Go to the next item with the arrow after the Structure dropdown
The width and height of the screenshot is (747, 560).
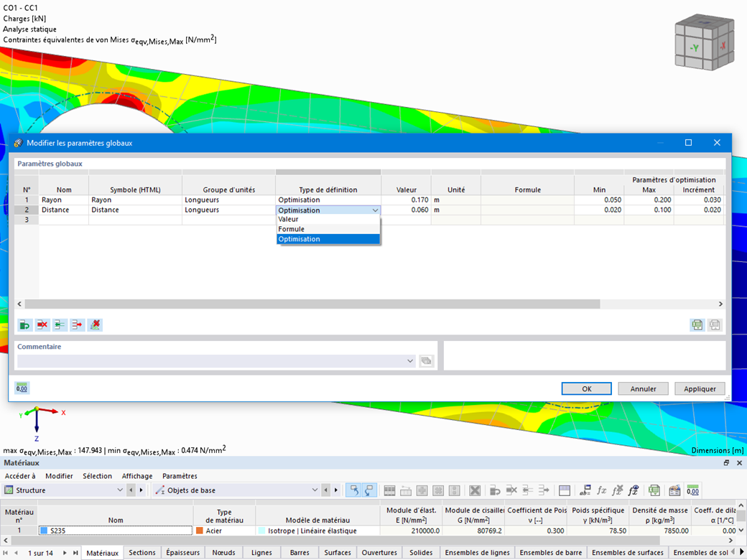coord(141,490)
